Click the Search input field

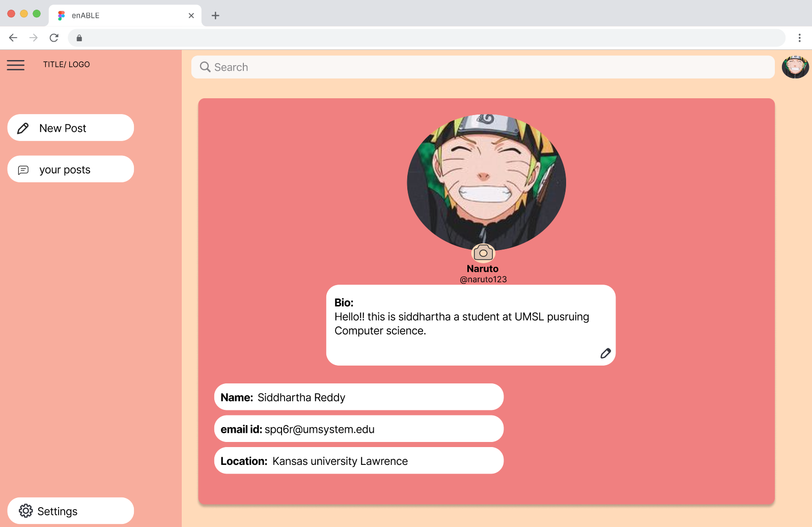click(483, 67)
